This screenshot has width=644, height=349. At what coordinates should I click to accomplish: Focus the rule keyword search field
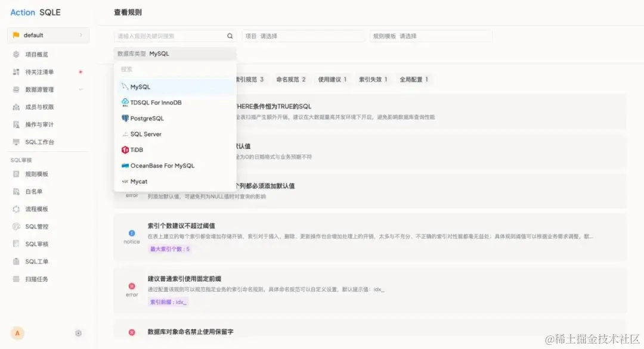(175, 36)
